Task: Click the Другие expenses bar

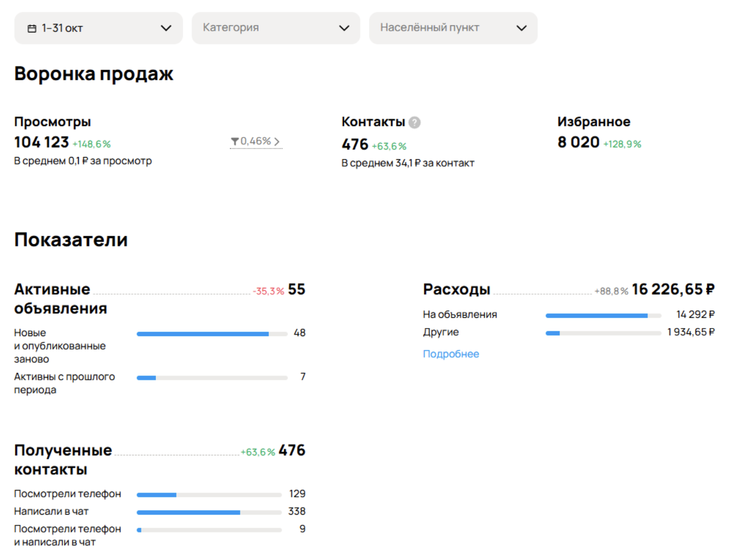Action: [603, 333]
